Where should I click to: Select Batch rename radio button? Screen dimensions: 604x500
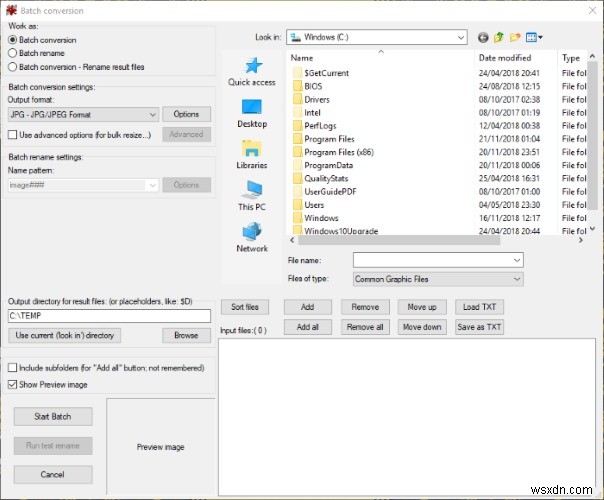coord(12,53)
